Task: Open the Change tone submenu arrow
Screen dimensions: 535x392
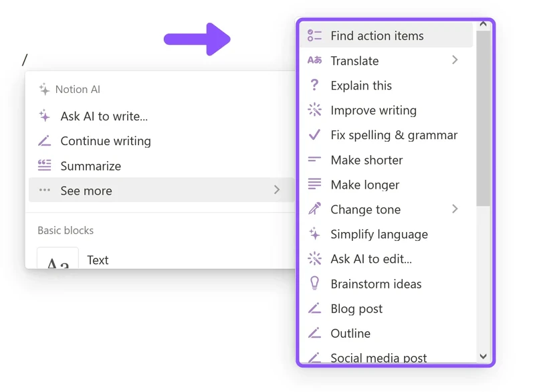Action: pyautogui.click(x=455, y=209)
